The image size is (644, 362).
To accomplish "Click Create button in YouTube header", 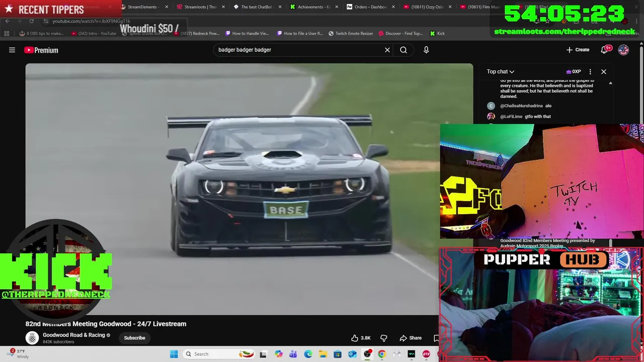I will coord(578,50).
